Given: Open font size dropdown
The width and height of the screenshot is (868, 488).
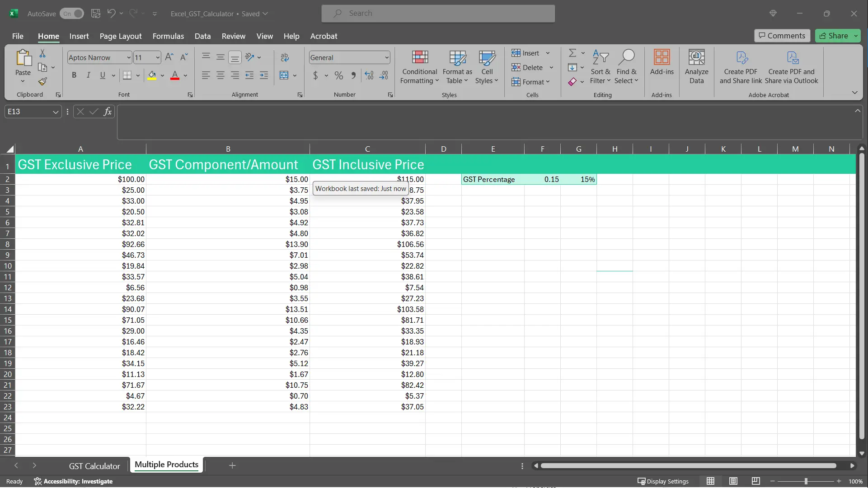Looking at the screenshot, I should coord(158,57).
